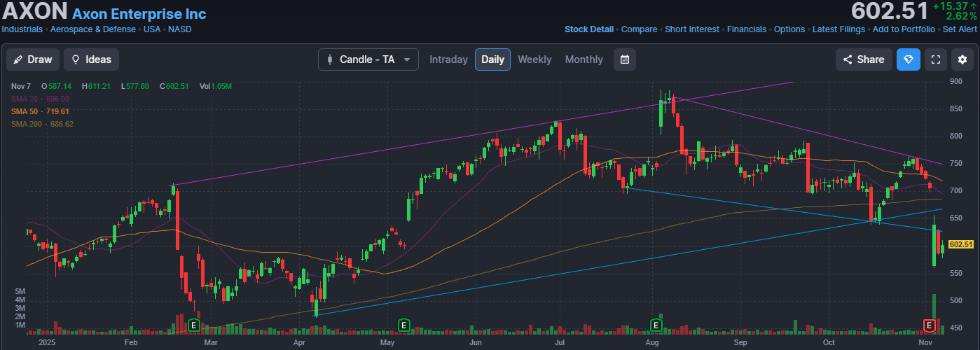The image size is (980, 350).
Task: Expand the Candle - TA chart type dropdown
Action: (368, 59)
